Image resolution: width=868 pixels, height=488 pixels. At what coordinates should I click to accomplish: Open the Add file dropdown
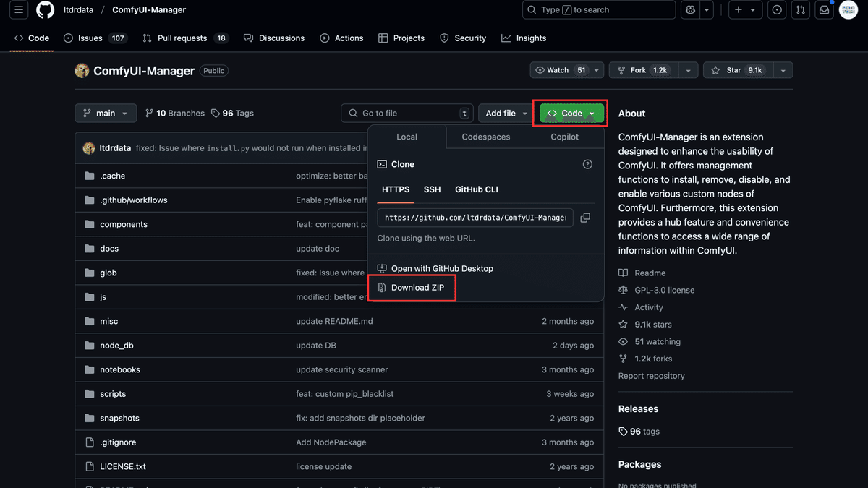tap(506, 114)
